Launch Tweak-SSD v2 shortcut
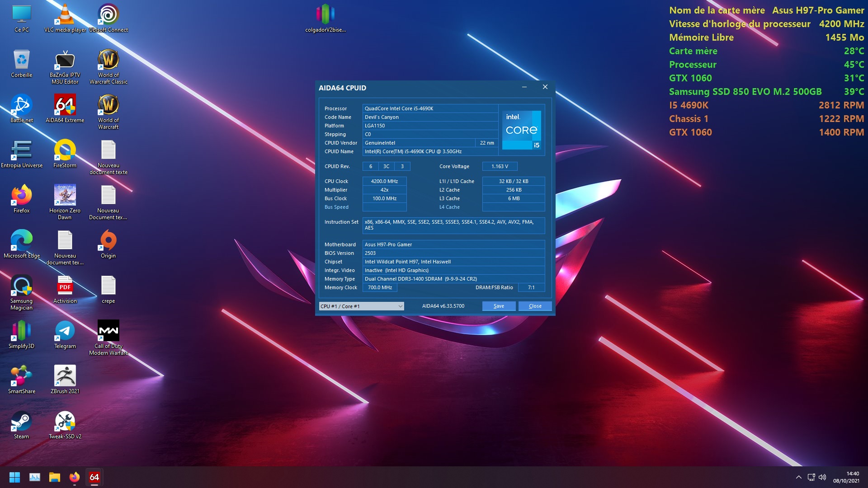Viewport: 868px width, 488px height. click(65, 425)
